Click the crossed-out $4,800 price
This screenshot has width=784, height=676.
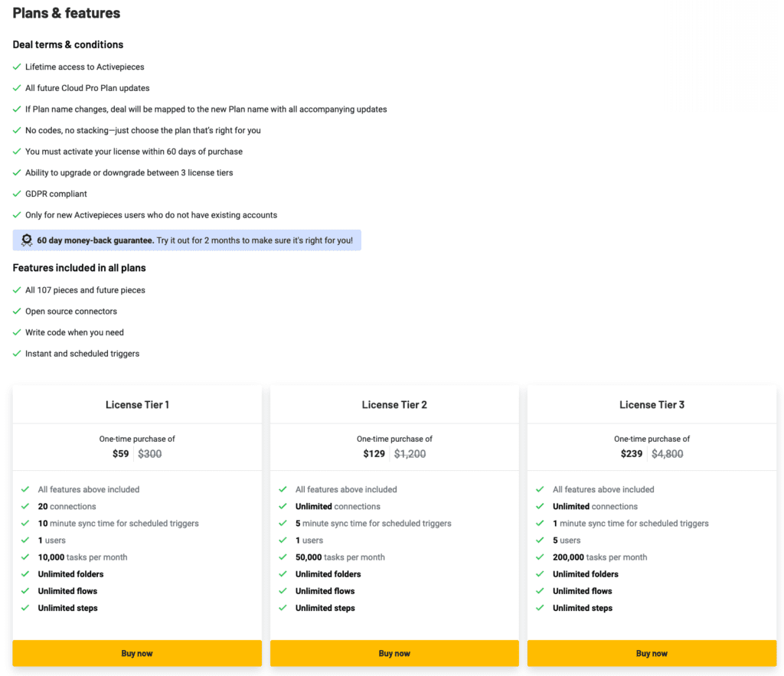click(668, 453)
